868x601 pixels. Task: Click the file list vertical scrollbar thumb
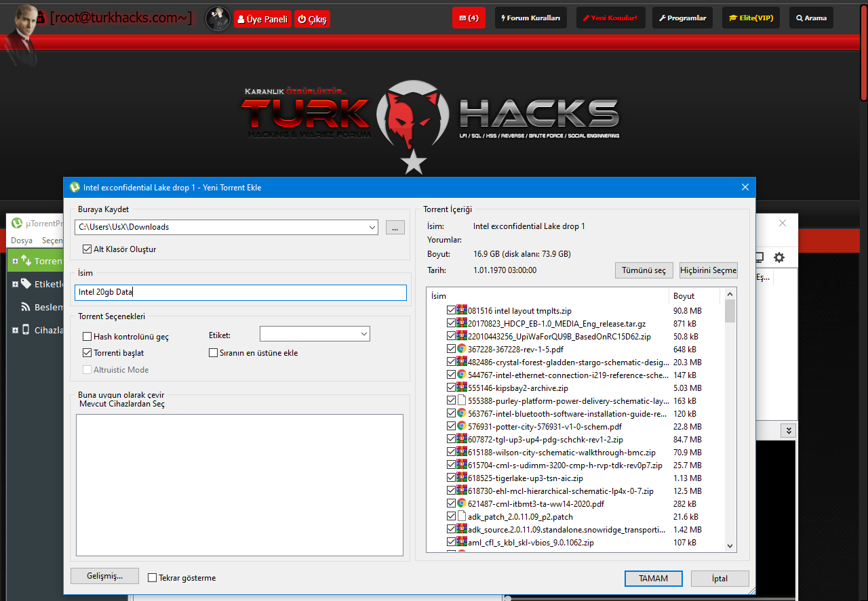tap(730, 312)
